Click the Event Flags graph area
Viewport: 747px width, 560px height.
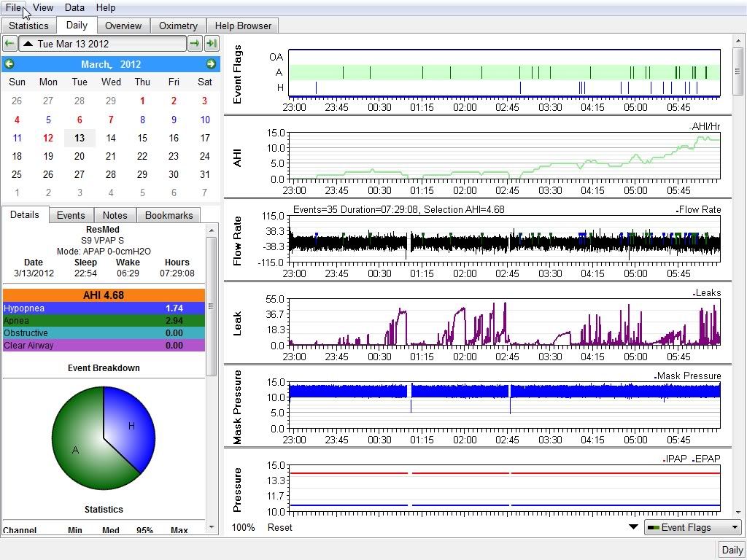(505, 73)
